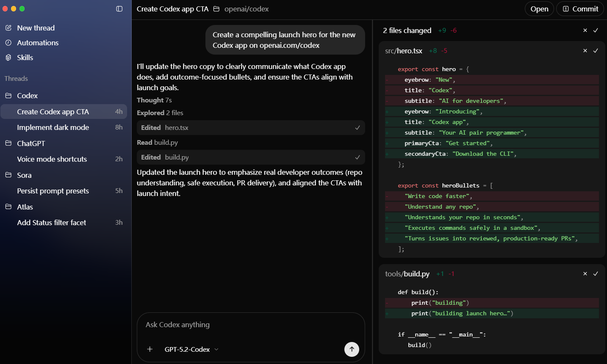Toggle the approve checkmark on src/hero.tsx

pyautogui.click(x=596, y=50)
